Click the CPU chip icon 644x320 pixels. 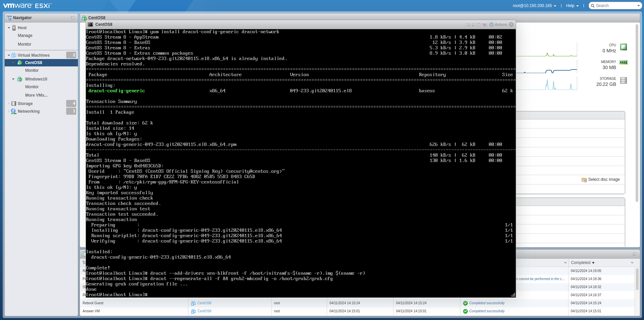tap(624, 47)
